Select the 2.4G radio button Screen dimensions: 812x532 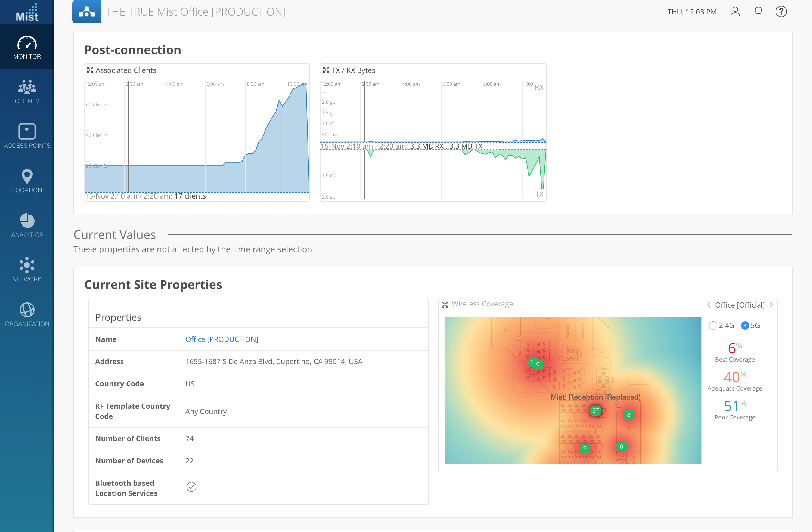pos(713,326)
